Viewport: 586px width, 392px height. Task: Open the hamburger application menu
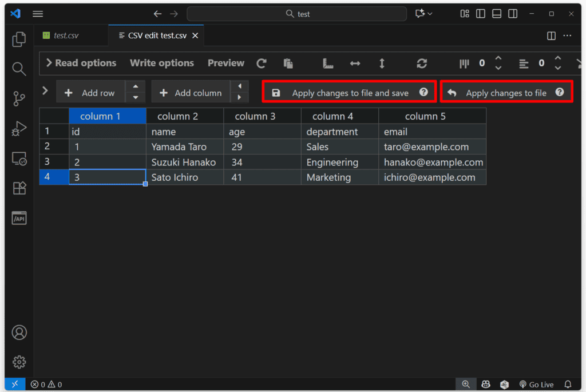coord(38,14)
